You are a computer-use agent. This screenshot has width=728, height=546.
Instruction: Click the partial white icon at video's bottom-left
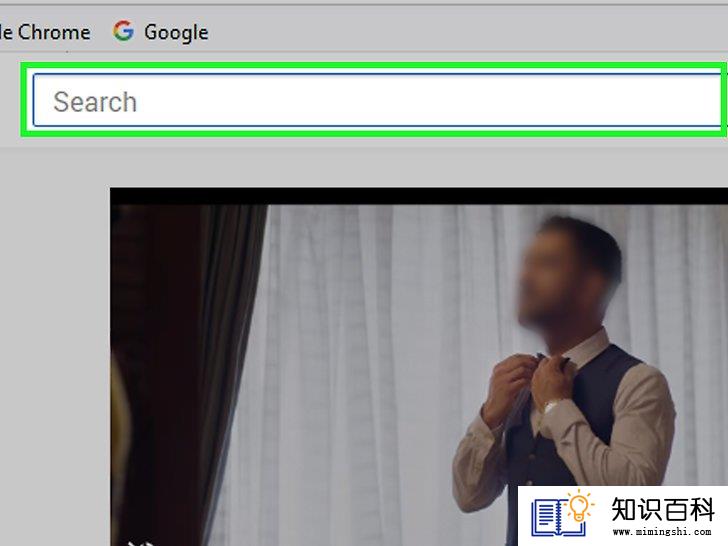click(141, 542)
